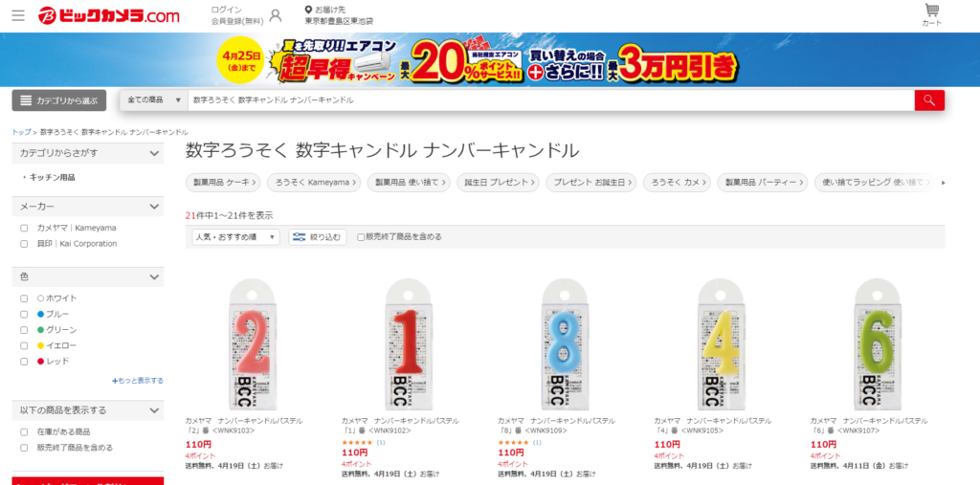Open the 全ての商品 category dropdown

tap(154, 100)
